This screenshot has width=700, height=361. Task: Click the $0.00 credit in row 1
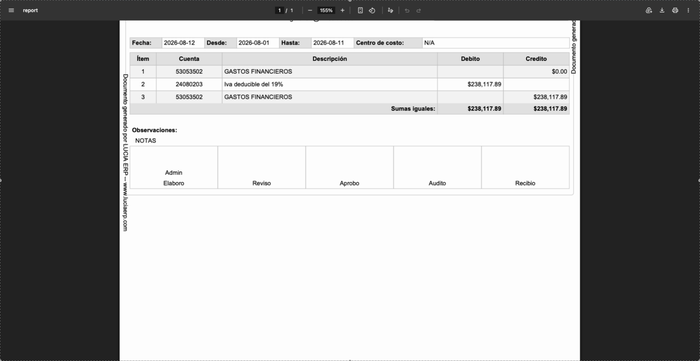coord(559,71)
